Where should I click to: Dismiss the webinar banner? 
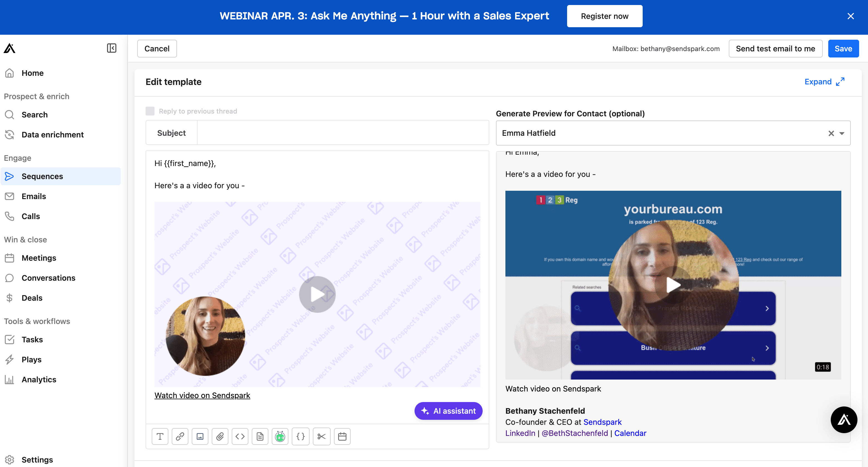[x=850, y=16]
